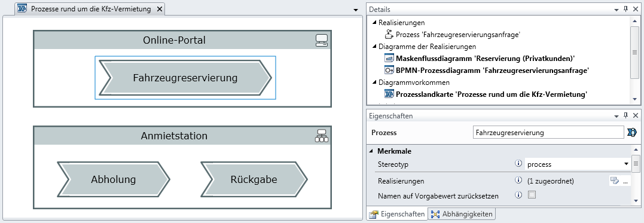
Task: Select 'Prozesse rund um die Kfz-Vermietung' diagram tab
Action: click(x=90, y=9)
